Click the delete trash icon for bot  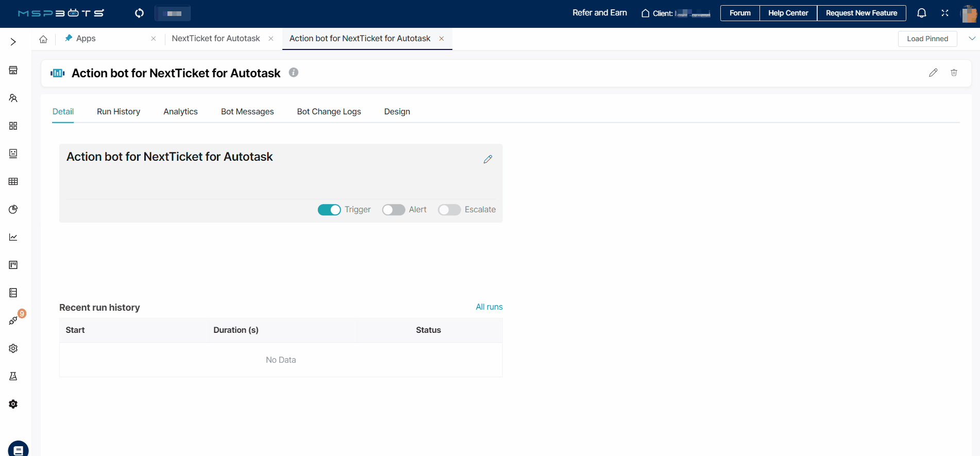954,73
